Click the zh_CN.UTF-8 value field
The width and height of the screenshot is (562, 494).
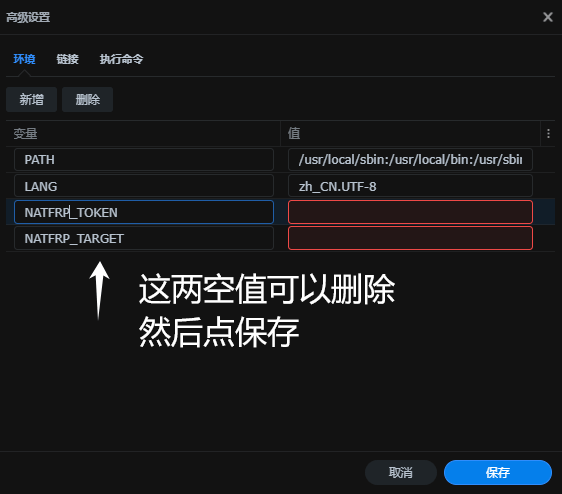[410, 186]
